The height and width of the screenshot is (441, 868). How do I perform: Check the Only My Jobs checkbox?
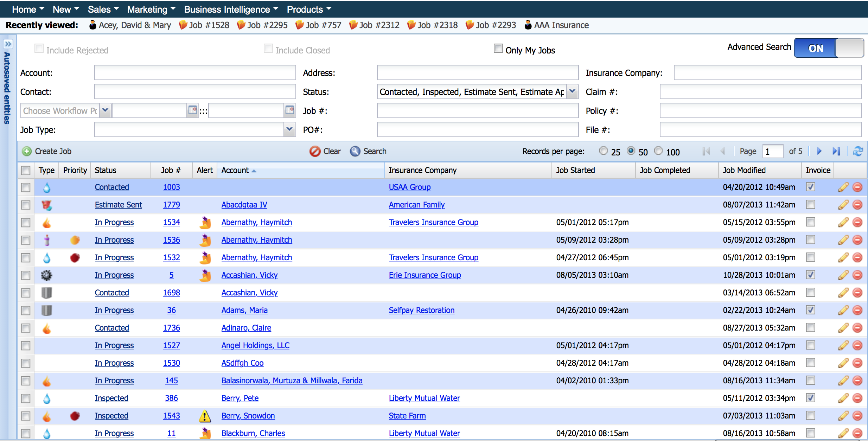(x=498, y=48)
